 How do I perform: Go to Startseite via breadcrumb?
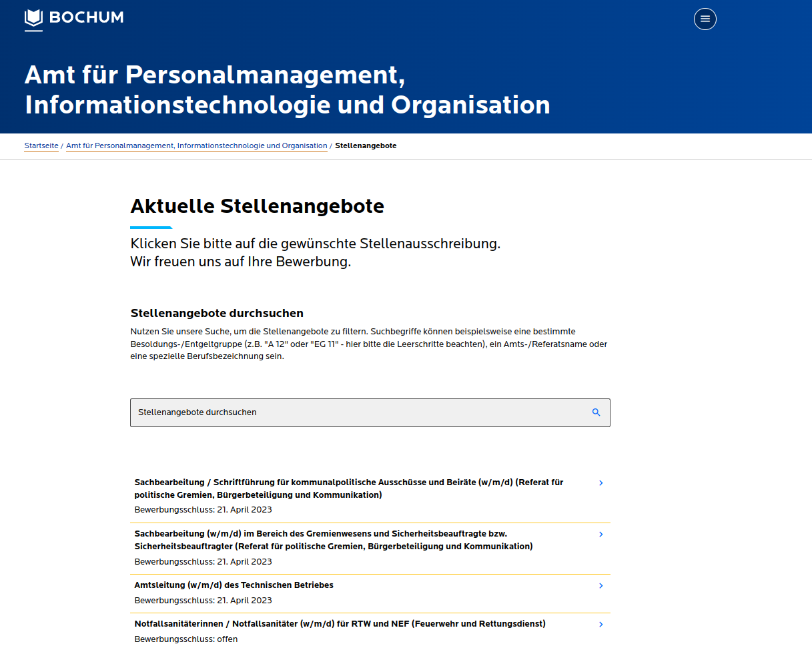[x=41, y=145]
